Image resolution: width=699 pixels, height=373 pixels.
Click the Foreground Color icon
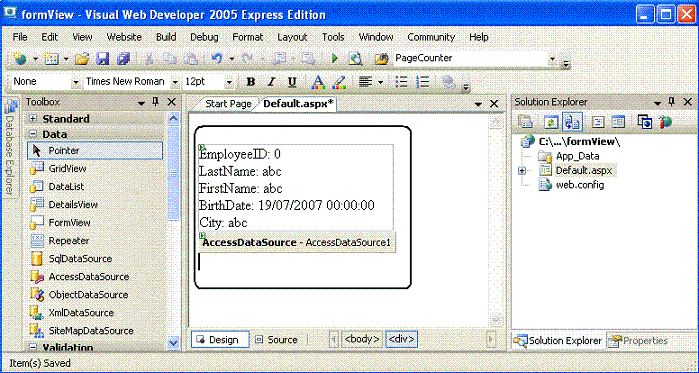(x=318, y=82)
